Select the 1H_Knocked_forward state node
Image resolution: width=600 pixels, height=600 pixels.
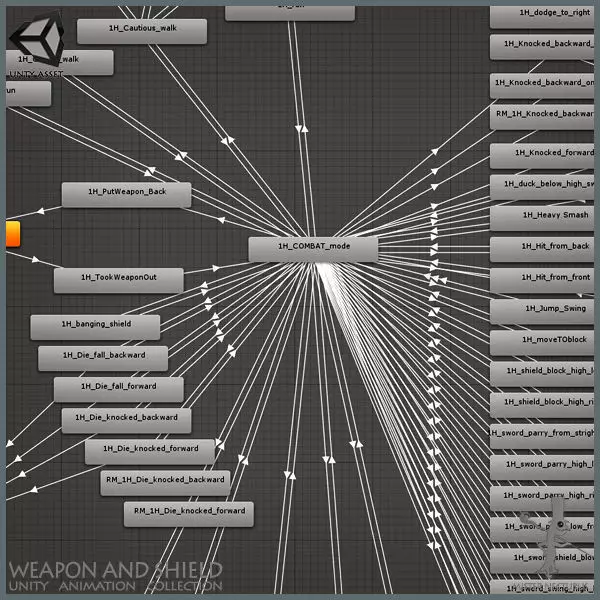[x=542, y=156]
